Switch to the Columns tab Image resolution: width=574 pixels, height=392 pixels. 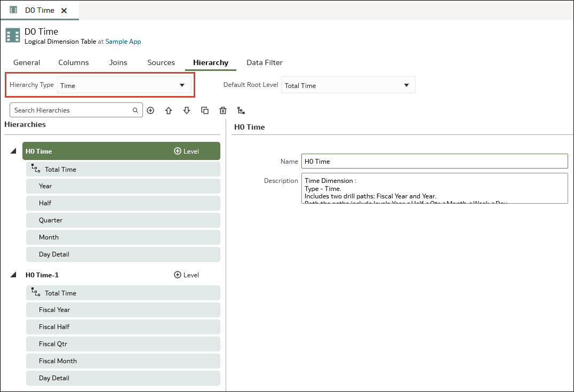coord(74,62)
